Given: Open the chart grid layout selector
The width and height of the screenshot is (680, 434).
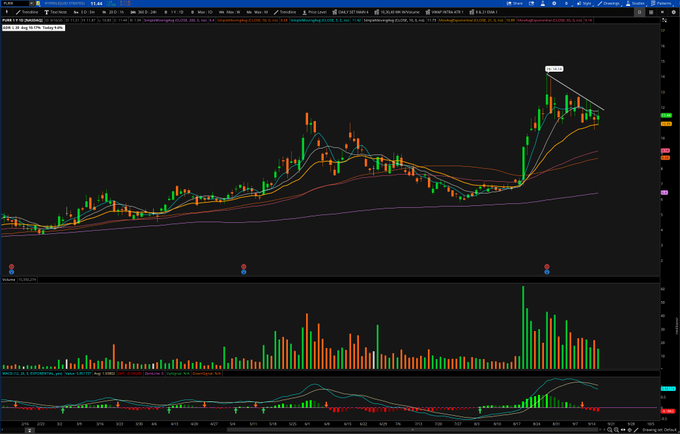Looking at the screenshot, I should tap(651, 12).
